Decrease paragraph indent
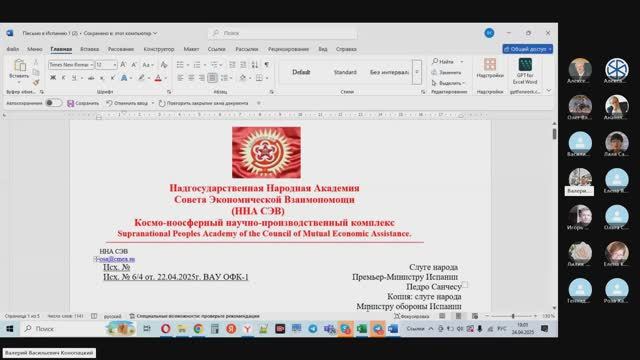This screenshot has width=640, height=360. 232,65
